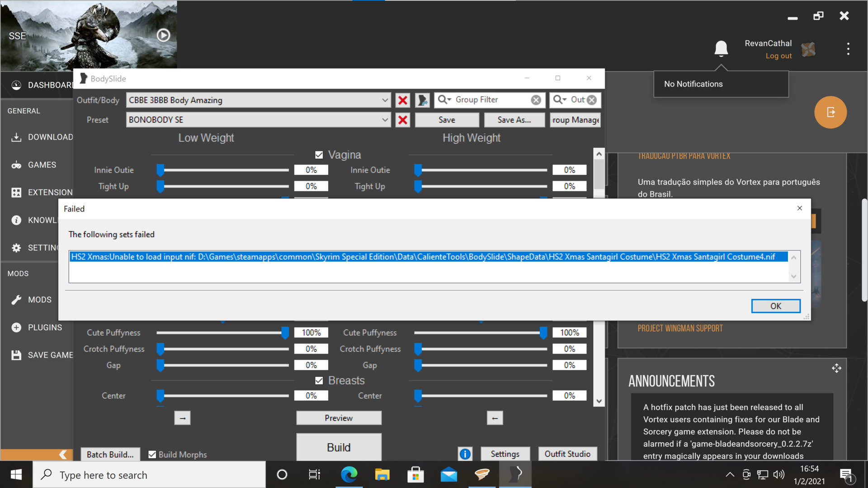Delete preset with red X beside Preset
The height and width of the screenshot is (488, 868).
402,120
